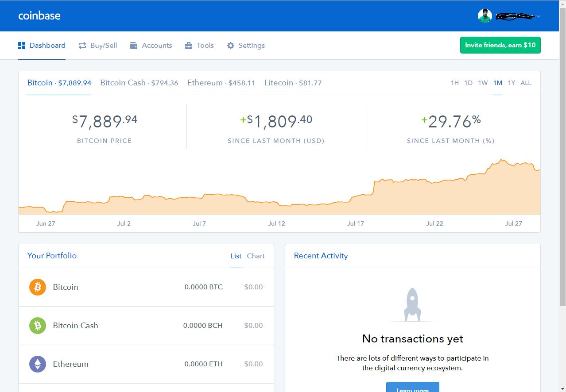Set chart range to 1M
Screen dimensions: 566x392
498,83
